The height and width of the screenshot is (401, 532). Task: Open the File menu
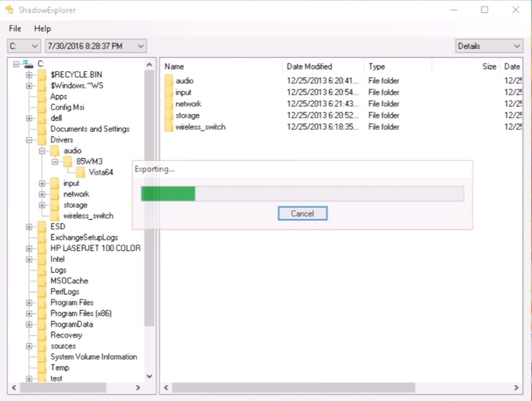point(15,28)
